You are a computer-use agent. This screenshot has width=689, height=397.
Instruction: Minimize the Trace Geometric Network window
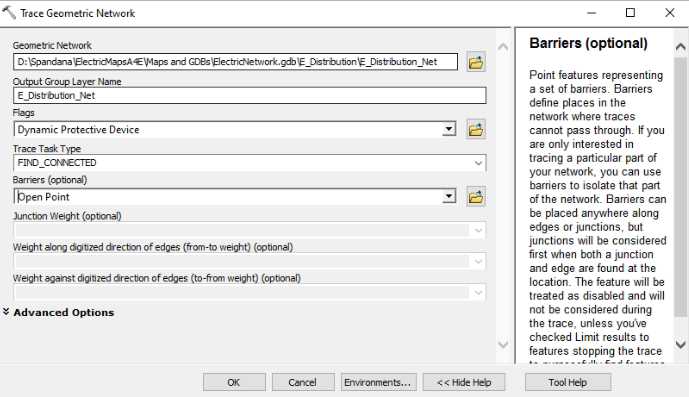click(x=591, y=13)
